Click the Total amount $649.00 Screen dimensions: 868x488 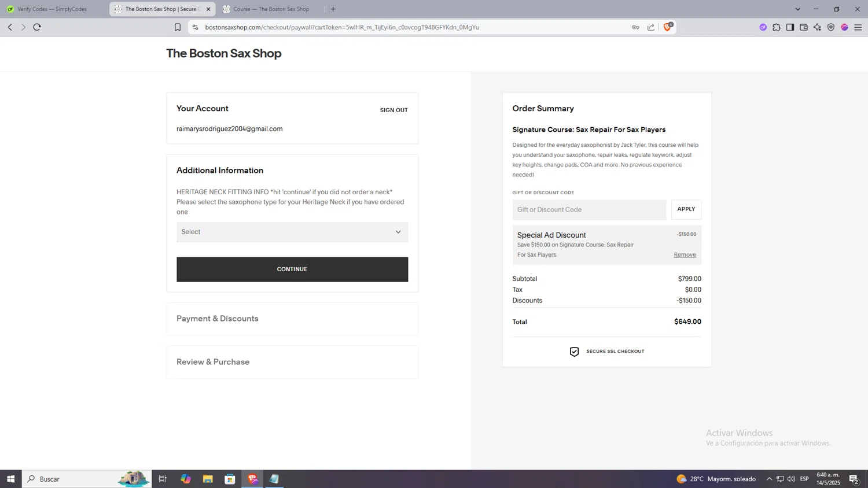[687, 322]
